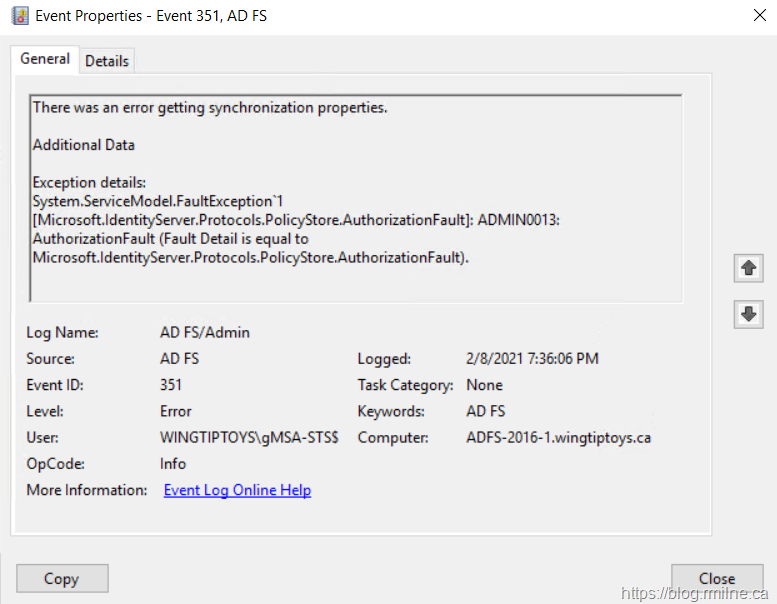
Task: Select the Logged date 2/8/2021 7:36:06 PM
Action: coord(532,359)
